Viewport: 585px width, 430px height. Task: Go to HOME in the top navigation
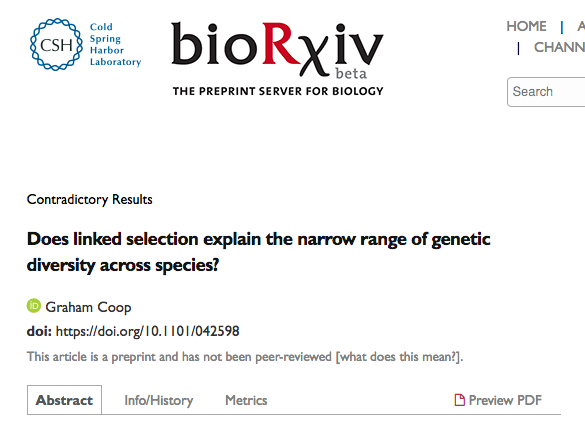[x=526, y=26]
